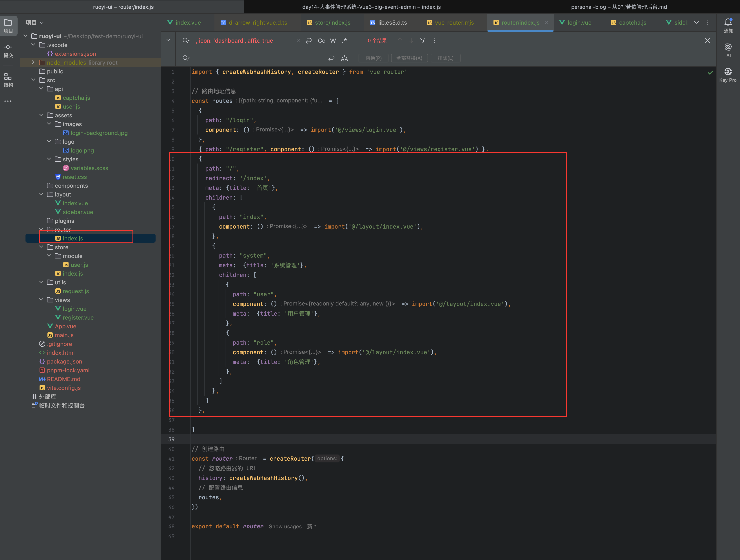Toggle Regex search option
Viewport: 740px width, 560px height.
[345, 40]
